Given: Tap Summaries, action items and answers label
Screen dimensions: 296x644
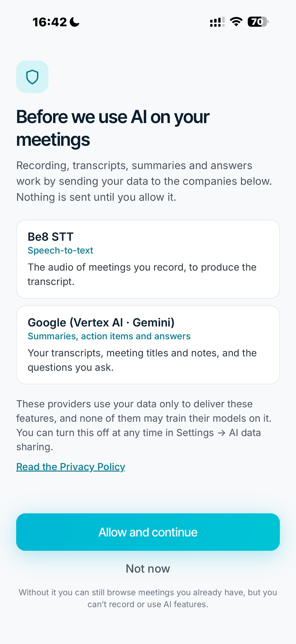Looking at the screenshot, I should (x=109, y=336).
